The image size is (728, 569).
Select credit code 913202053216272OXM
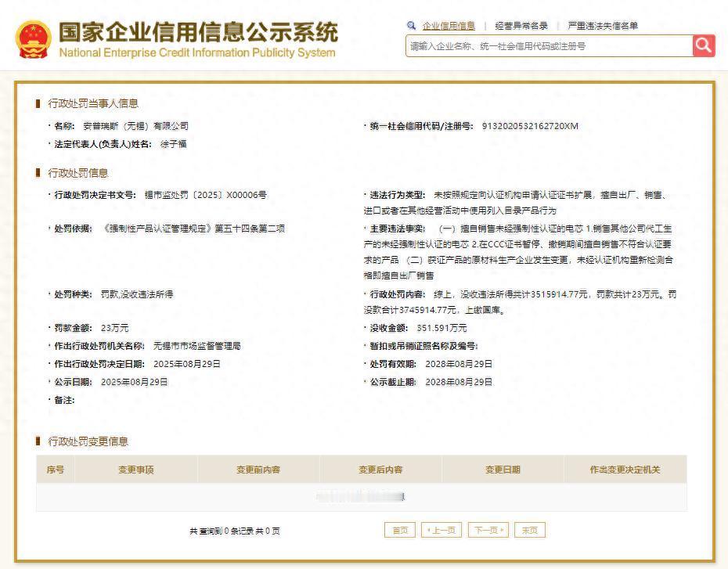530,126
